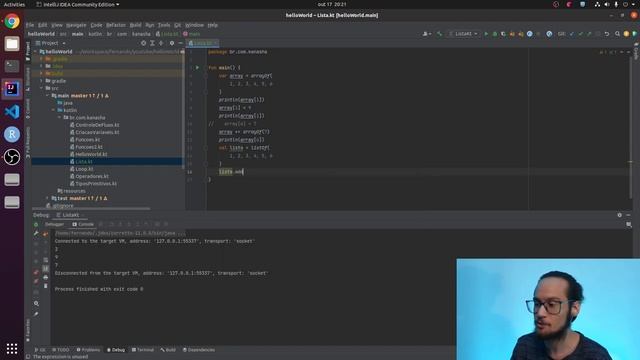Open HelloWorld.kt in project tree
The width and height of the screenshot is (640, 360).
point(91,154)
